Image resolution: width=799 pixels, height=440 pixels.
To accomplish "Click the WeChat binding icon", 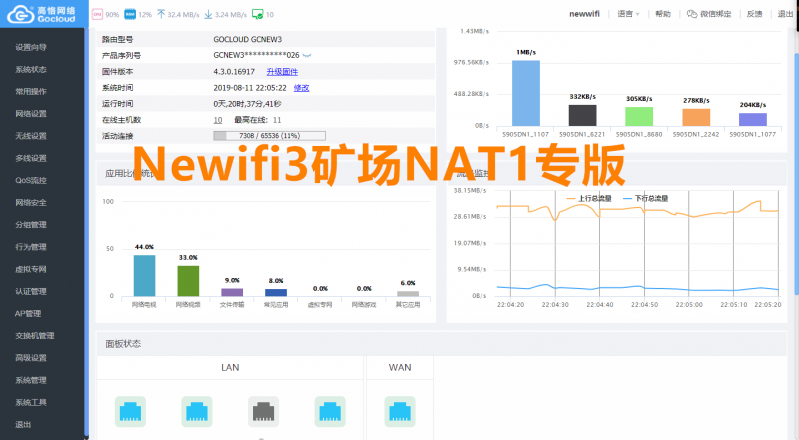I will 691,14.
